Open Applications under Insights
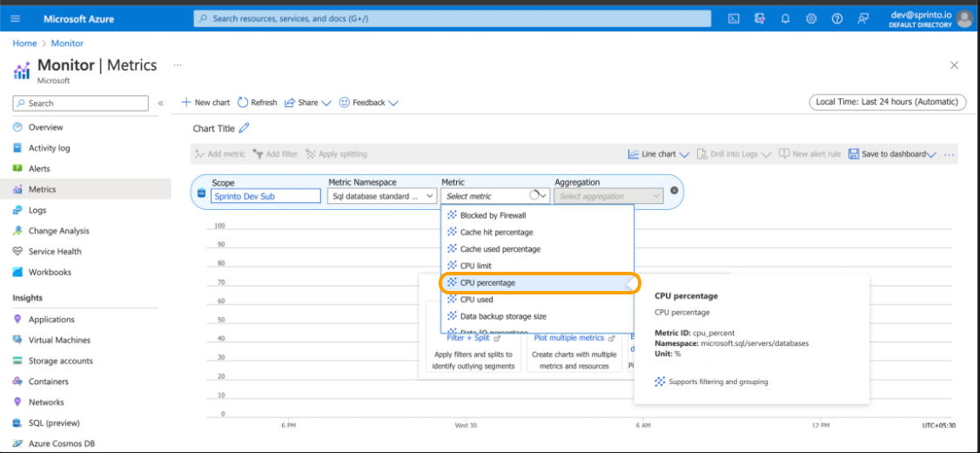The height and width of the screenshot is (453, 980). point(51,320)
